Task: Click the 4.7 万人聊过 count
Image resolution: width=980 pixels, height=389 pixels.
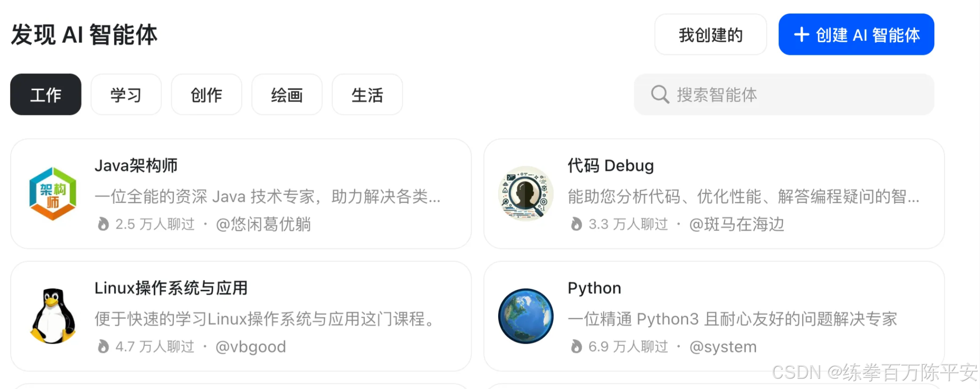Action: [x=155, y=346]
